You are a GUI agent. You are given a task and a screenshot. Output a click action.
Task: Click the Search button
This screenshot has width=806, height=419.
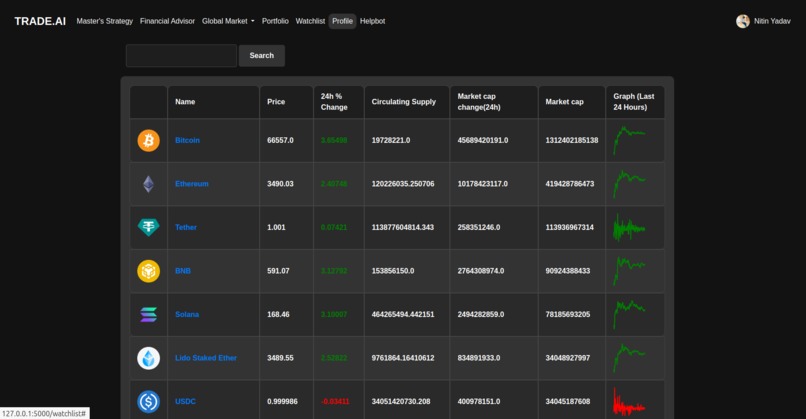click(262, 56)
